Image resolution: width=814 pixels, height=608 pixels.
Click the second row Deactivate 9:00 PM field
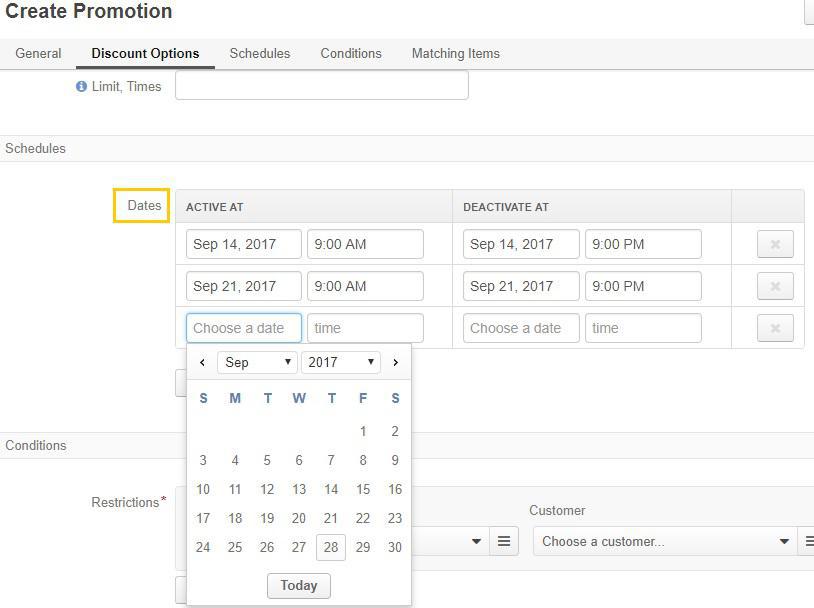click(x=643, y=286)
